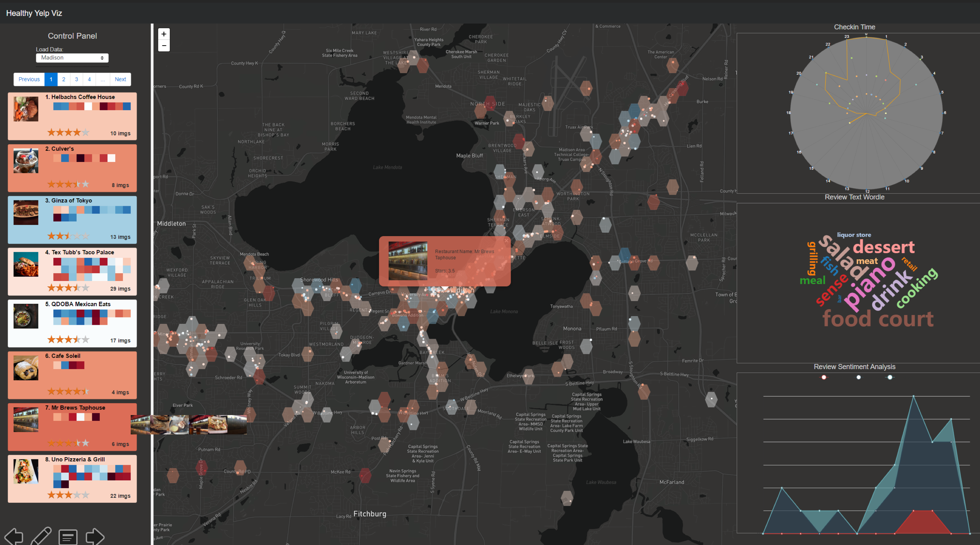Toggle the red sentiment legend series

[823, 377]
